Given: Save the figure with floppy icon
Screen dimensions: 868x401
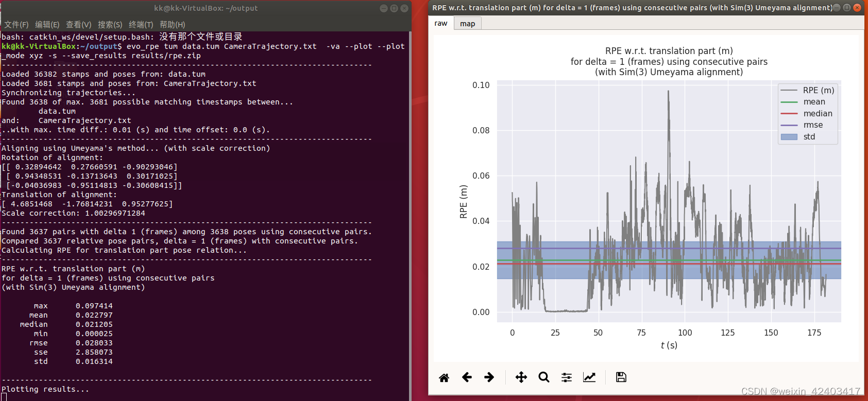Looking at the screenshot, I should 621,377.
